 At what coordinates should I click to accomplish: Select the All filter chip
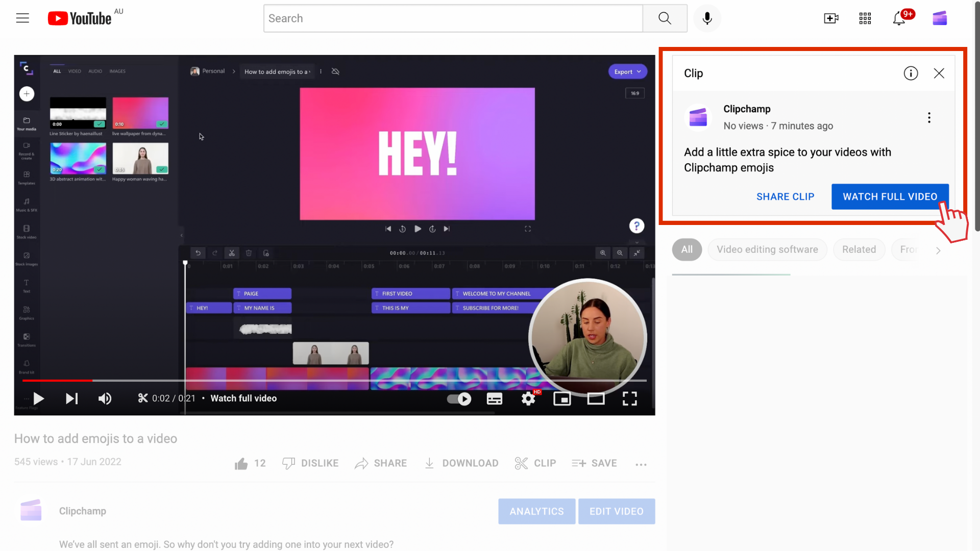click(x=687, y=249)
